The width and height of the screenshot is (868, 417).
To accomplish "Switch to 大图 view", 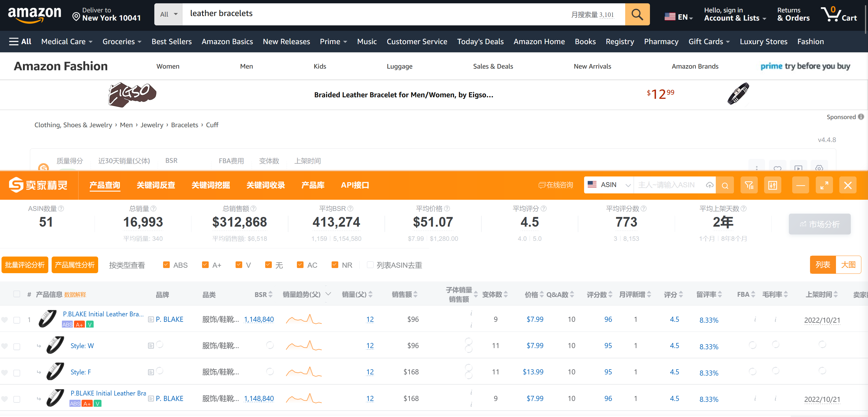I will (848, 265).
